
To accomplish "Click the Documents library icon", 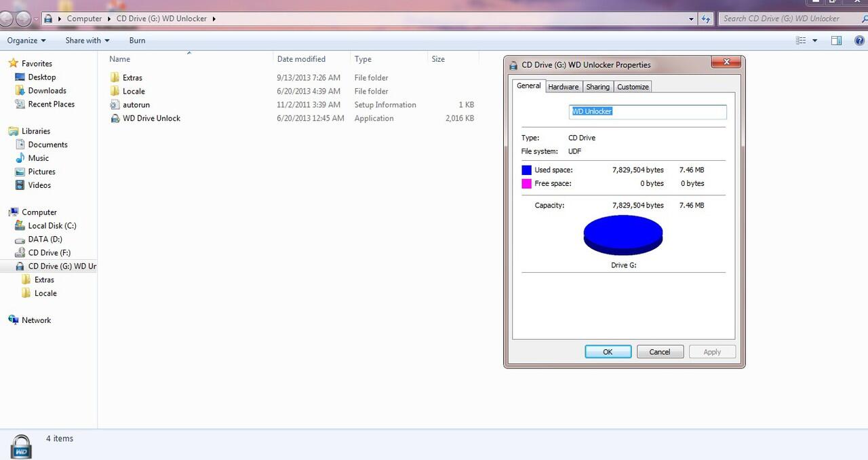I will (x=20, y=145).
